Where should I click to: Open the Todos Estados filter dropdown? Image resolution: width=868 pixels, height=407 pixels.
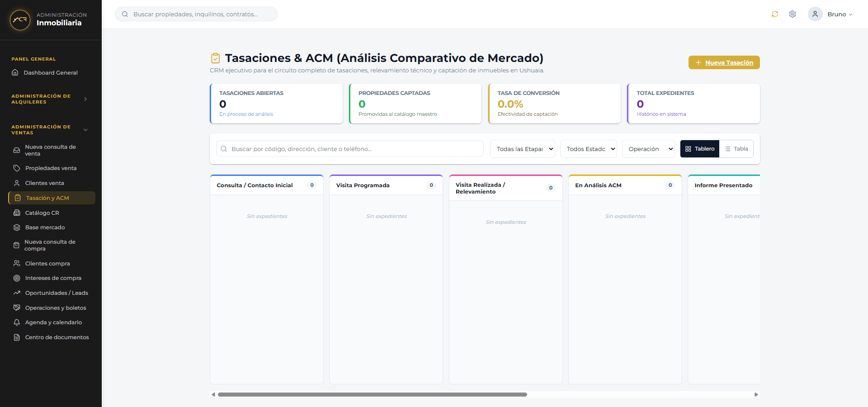(589, 149)
